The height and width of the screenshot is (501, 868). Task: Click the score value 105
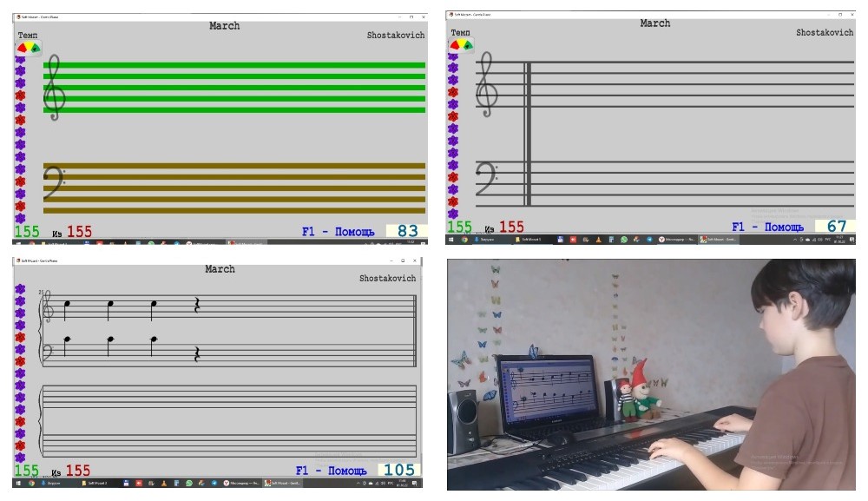point(399,470)
